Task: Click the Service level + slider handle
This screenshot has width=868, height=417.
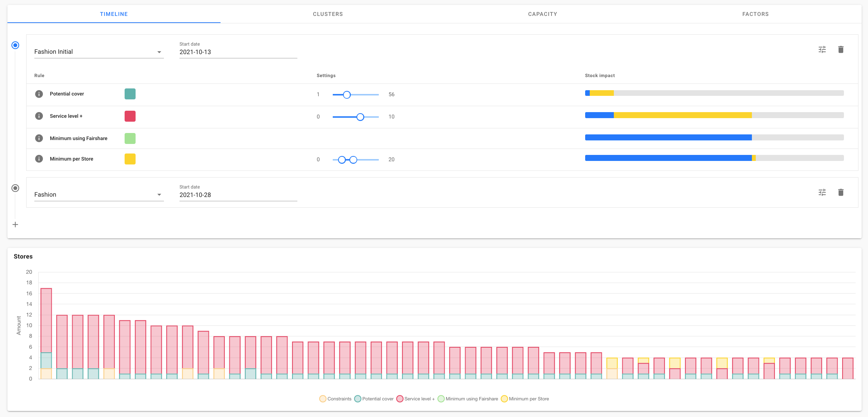Action: 360,117
